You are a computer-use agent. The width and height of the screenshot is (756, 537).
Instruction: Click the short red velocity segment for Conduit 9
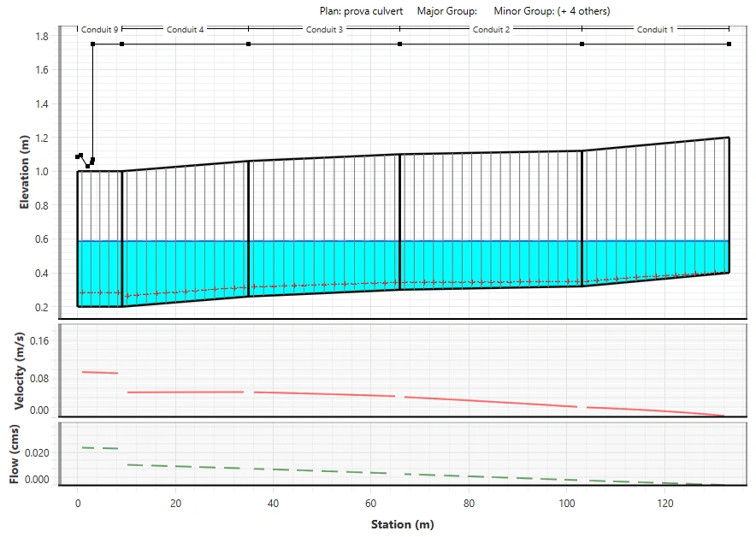[99, 373]
